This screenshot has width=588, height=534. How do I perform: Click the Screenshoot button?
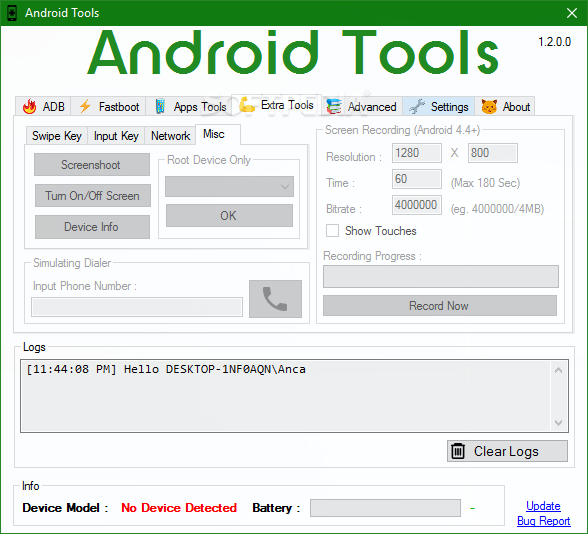click(92, 165)
